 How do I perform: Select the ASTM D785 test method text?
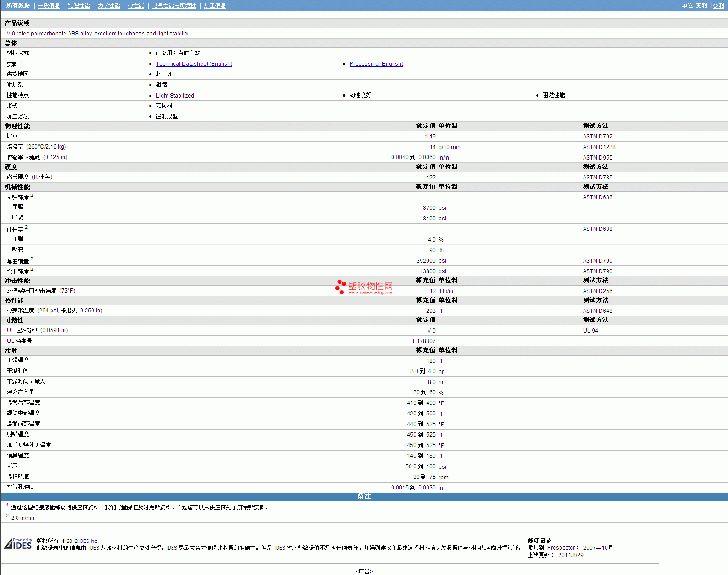[x=597, y=178]
